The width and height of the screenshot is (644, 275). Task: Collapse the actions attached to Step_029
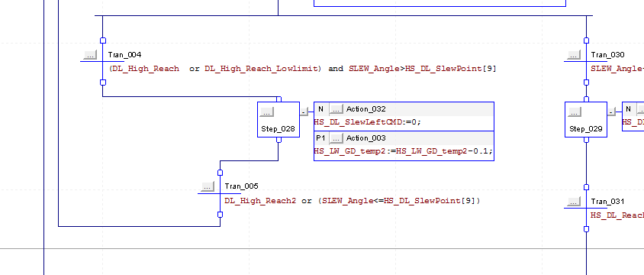pyautogui.click(x=611, y=112)
